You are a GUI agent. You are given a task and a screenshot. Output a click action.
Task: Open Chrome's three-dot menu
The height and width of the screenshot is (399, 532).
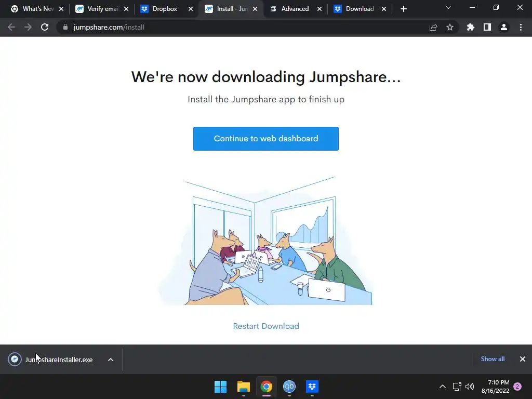click(521, 27)
